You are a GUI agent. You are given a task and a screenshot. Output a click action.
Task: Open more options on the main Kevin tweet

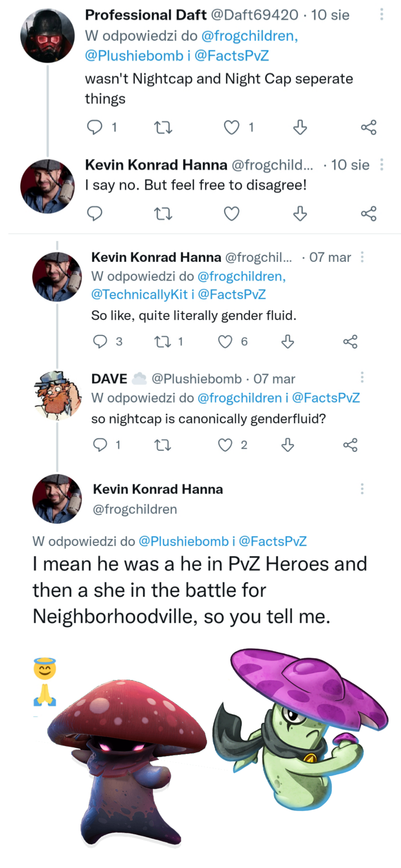pos(362,489)
